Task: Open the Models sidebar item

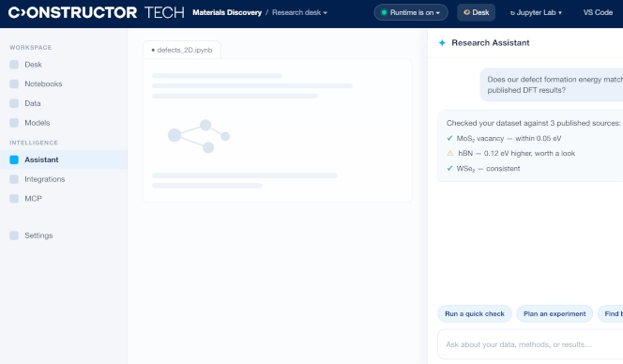Action: [x=64, y=123]
